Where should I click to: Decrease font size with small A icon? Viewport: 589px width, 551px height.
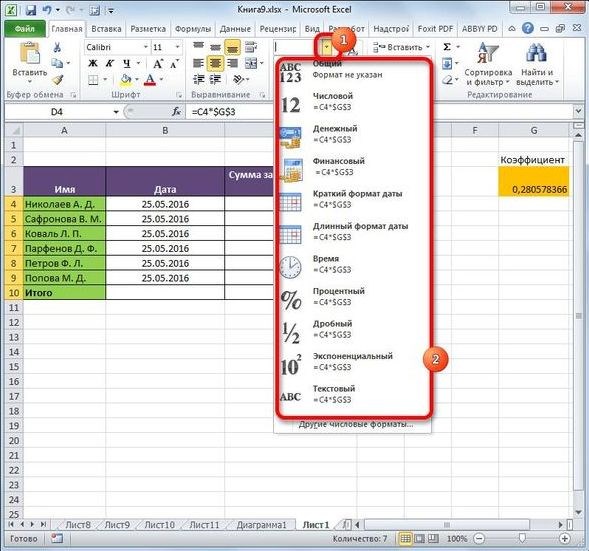click(174, 63)
